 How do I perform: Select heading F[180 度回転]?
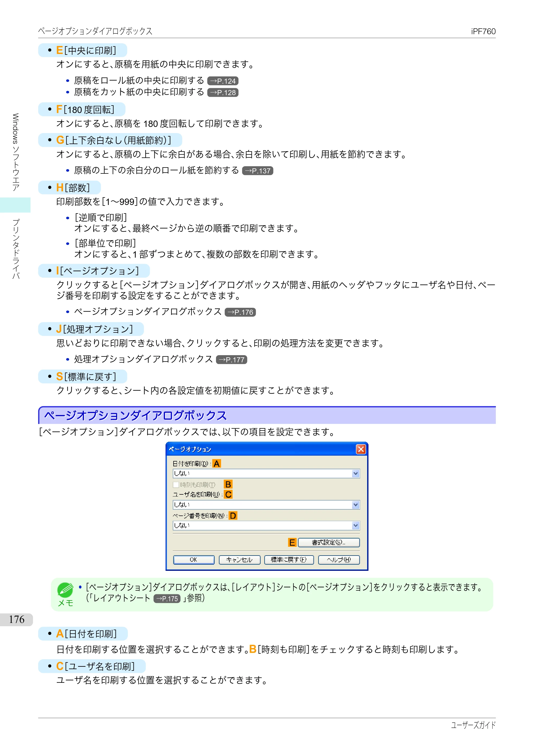tap(82, 110)
